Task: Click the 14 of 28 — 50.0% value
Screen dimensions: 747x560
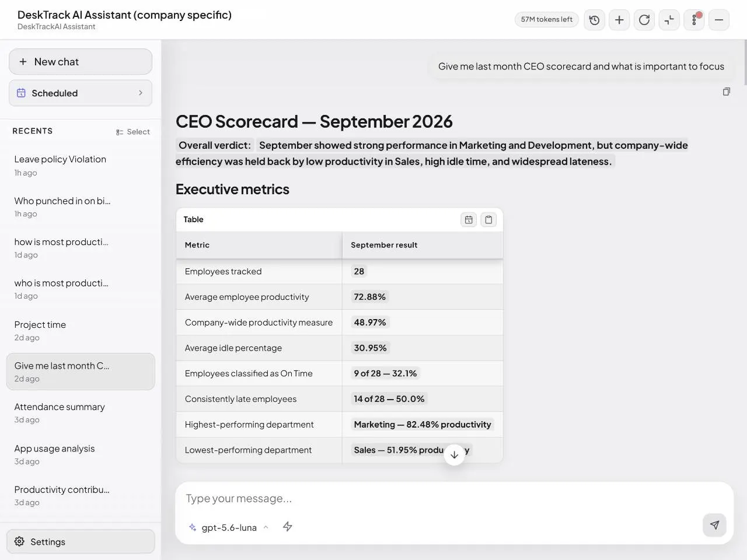Action: [x=389, y=399]
